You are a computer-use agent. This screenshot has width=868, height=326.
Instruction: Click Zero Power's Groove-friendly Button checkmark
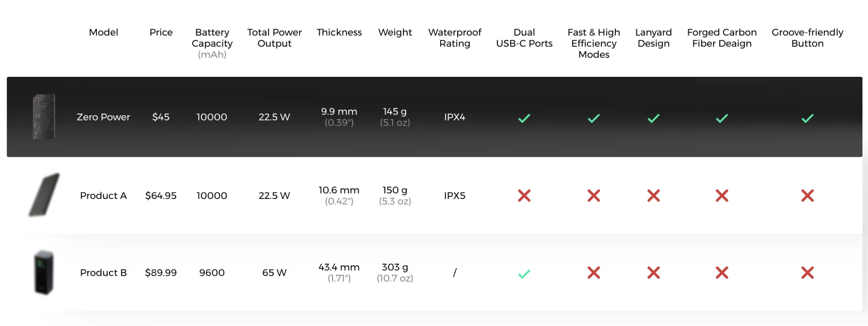click(807, 118)
